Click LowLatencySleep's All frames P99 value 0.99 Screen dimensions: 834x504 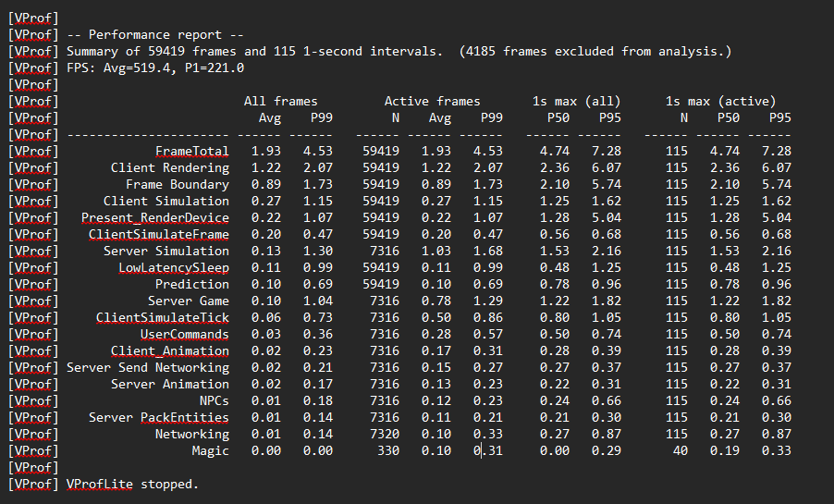[318, 267]
